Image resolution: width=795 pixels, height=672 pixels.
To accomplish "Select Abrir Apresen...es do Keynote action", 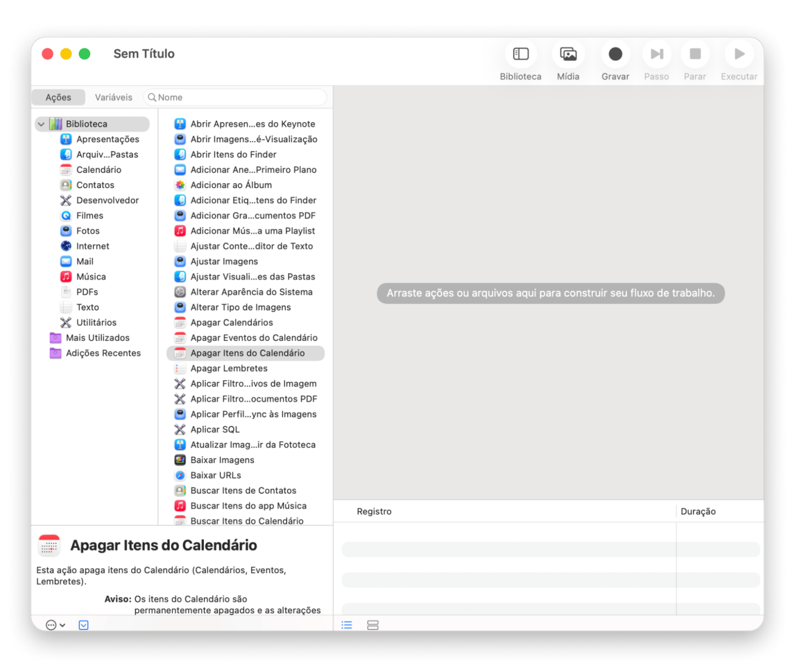I will click(245, 124).
